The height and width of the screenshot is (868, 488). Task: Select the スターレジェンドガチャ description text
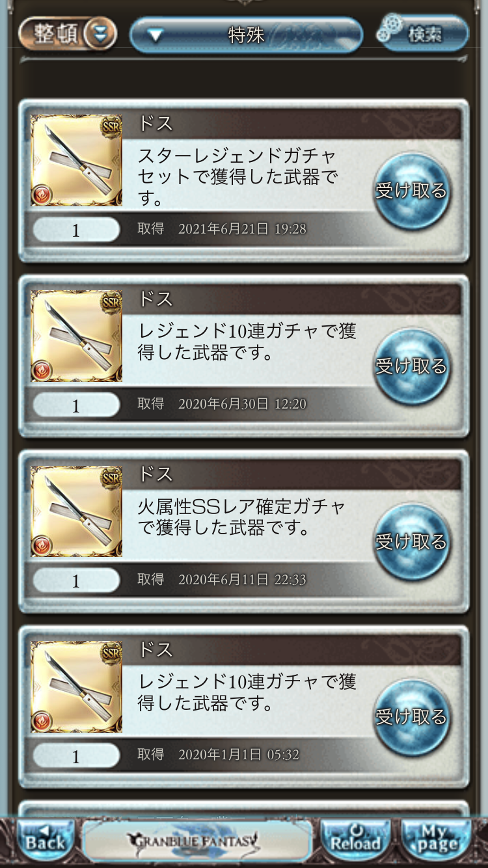[x=237, y=177]
